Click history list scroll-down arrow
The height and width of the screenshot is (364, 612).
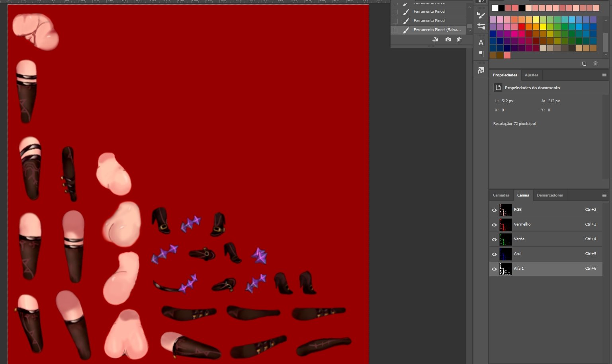click(x=469, y=31)
